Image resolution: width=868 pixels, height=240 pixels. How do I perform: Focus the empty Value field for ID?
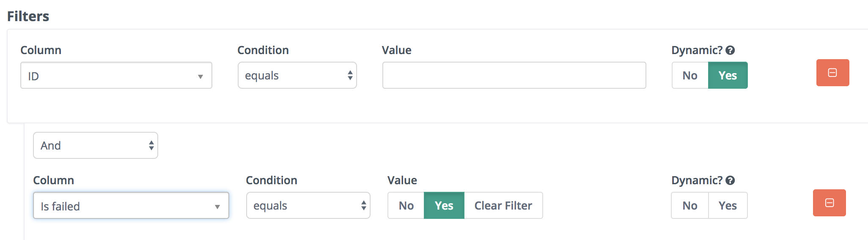[514, 75]
